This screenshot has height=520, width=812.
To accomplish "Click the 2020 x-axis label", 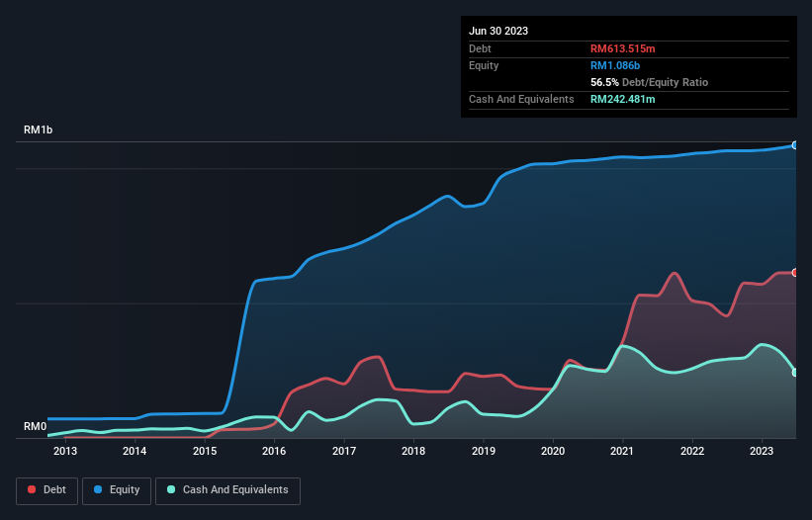I will (x=553, y=451).
